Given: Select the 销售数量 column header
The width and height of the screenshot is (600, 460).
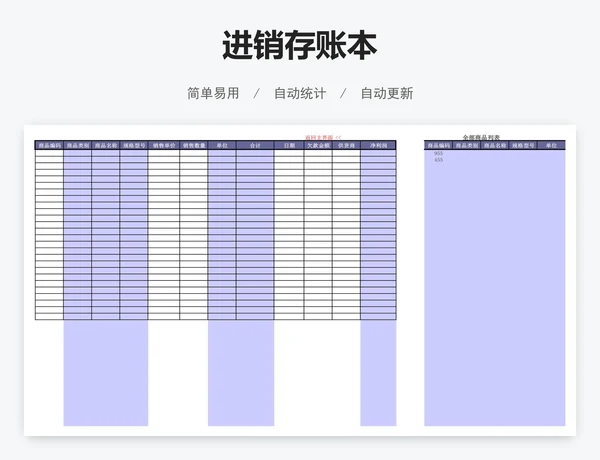Looking at the screenshot, I should pyautogui.click(x=194, y=145).
